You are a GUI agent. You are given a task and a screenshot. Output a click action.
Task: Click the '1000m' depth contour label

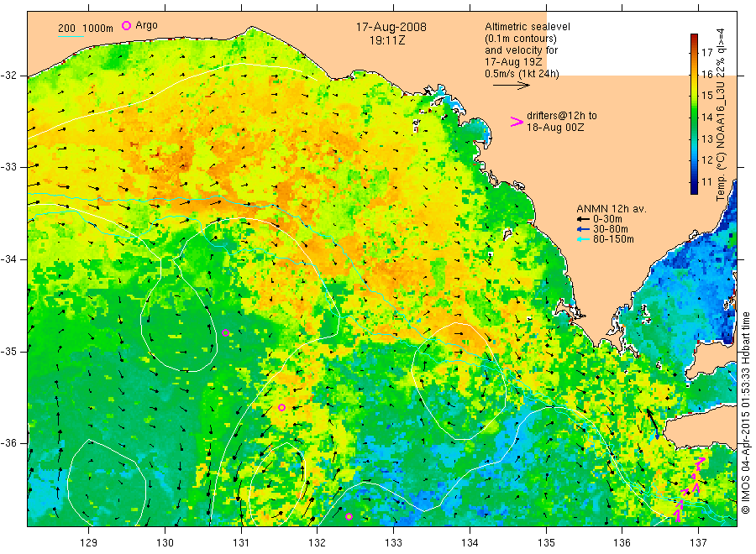(x=98, y=28)
